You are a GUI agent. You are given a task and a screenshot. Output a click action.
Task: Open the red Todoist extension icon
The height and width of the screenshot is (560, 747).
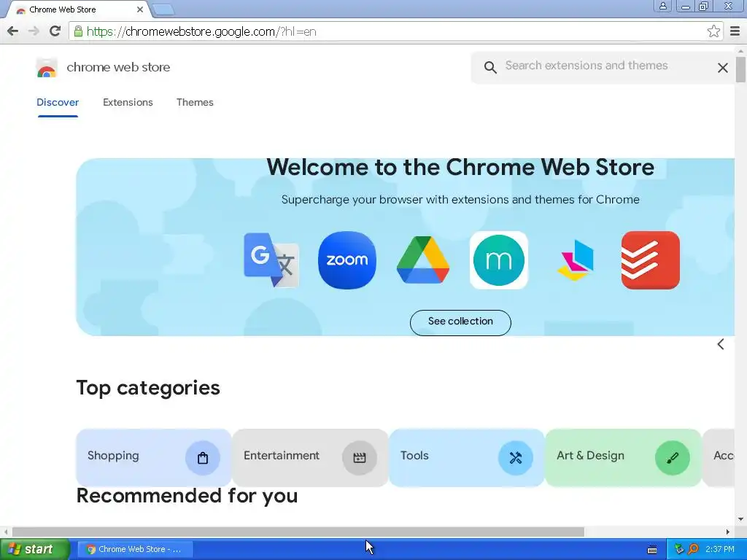[650, 260]
